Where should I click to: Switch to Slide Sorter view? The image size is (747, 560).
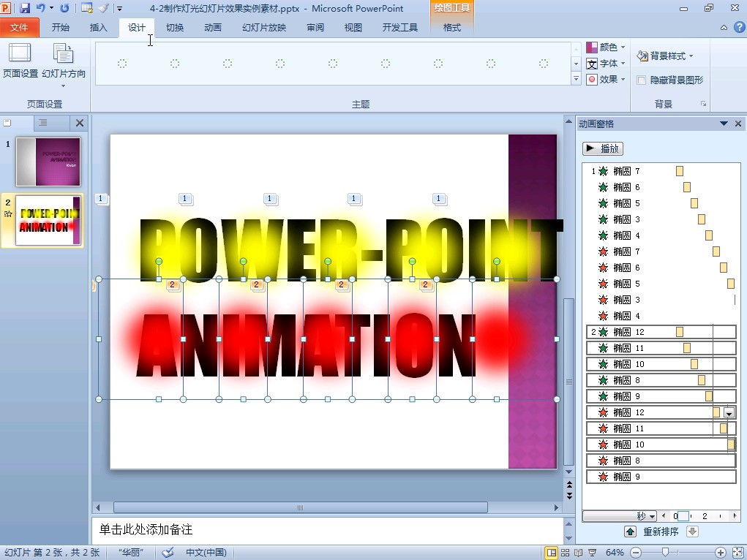(565, 553)
